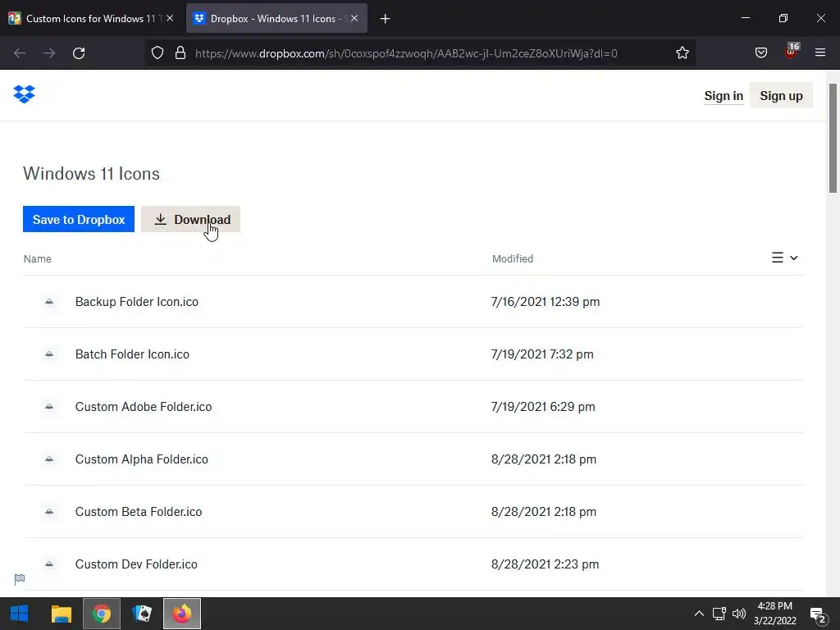Open network status tray icon
Viewport: 840px width, 630px height.
[719, 614]
